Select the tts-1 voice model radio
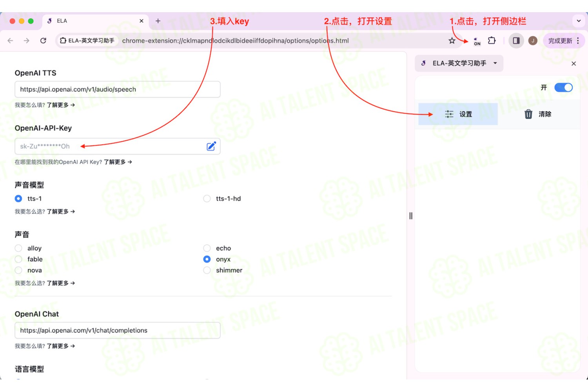This screenshot has width=588, height=392. (x=18, y=199)
